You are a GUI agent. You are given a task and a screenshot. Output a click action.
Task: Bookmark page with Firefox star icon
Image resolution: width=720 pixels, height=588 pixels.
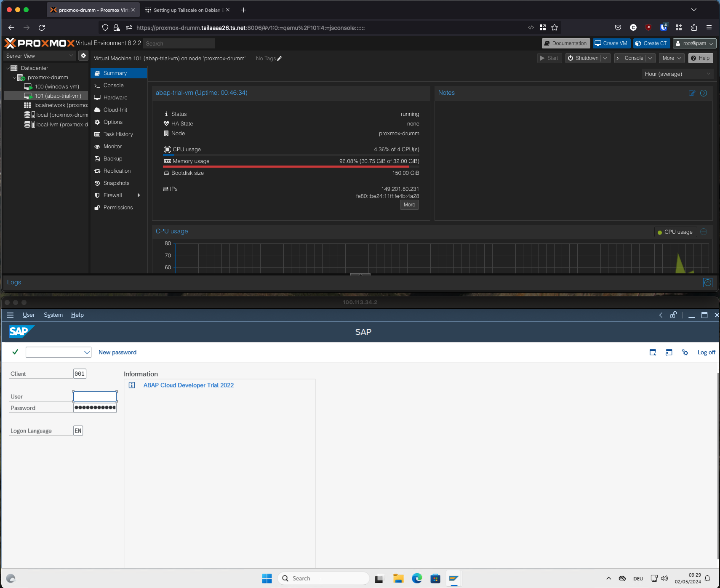(x=555, y=27)
